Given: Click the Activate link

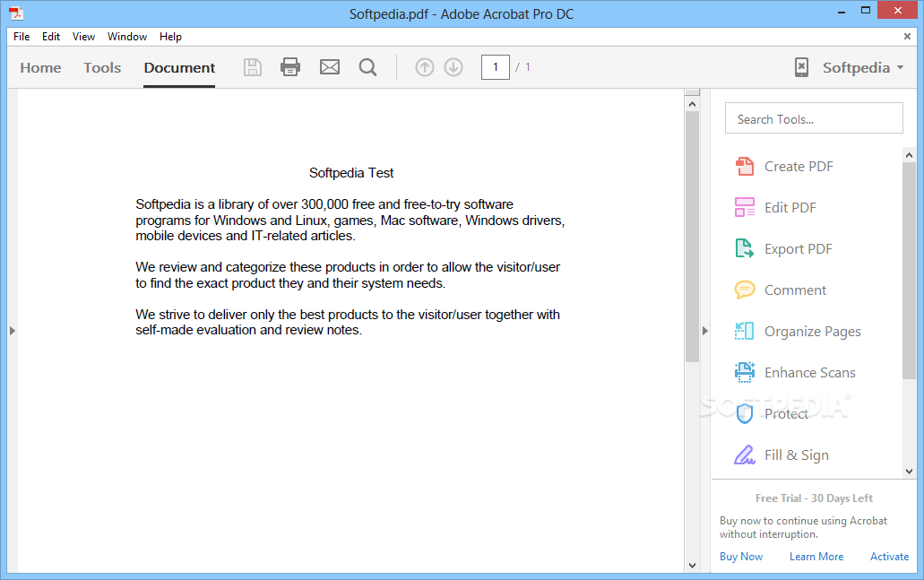Looking at the screenshot, I should pos(889,557).
